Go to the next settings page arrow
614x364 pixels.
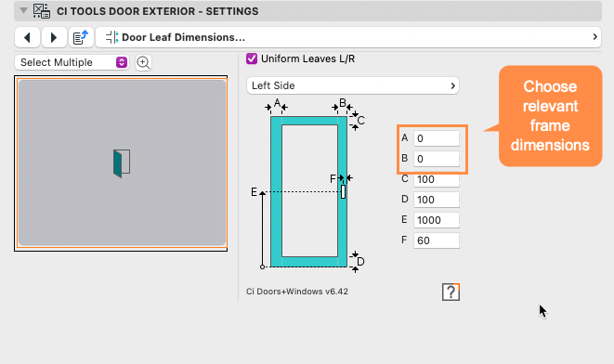coord(54,37)
